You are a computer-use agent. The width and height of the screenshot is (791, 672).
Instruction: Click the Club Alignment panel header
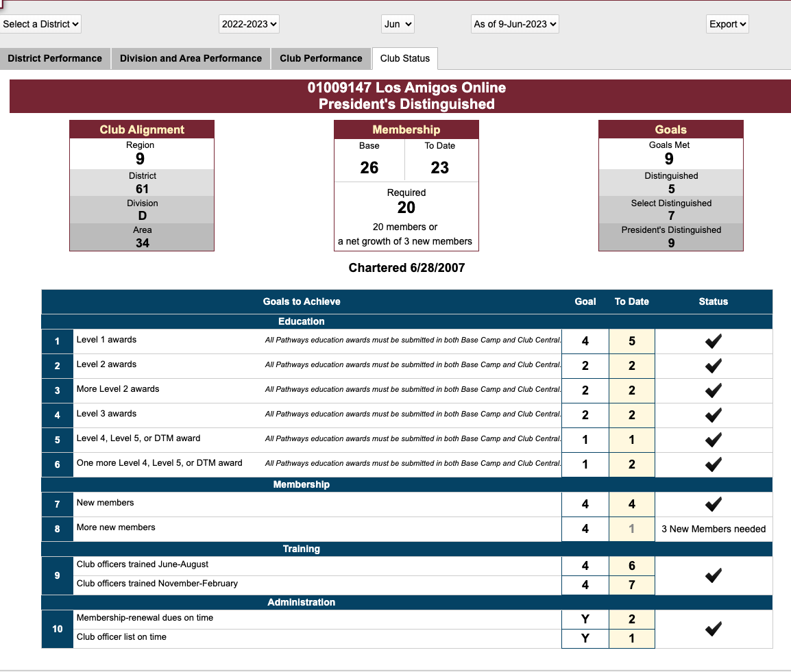click(142, 129)
